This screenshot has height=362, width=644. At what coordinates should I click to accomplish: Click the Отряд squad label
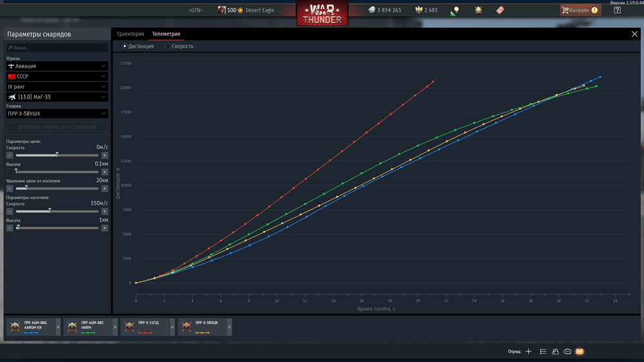pos(514,351)
